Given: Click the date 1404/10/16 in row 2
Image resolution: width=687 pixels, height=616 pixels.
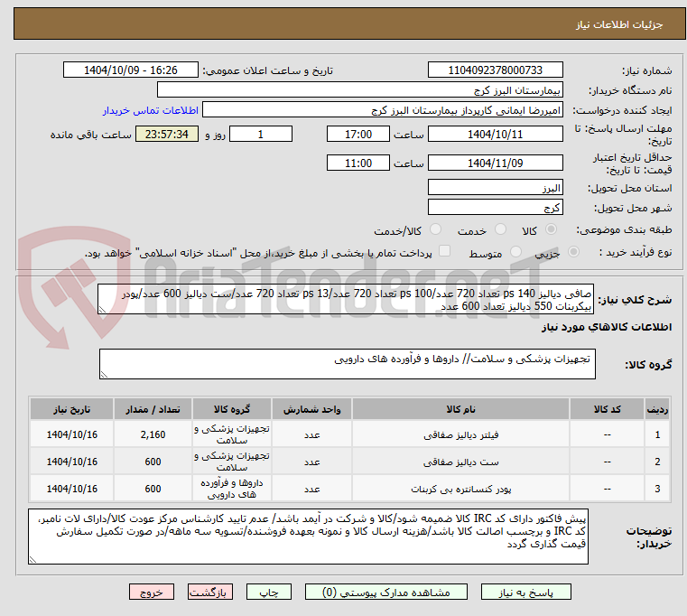Looking at the screenshot, I should (72, 462).
